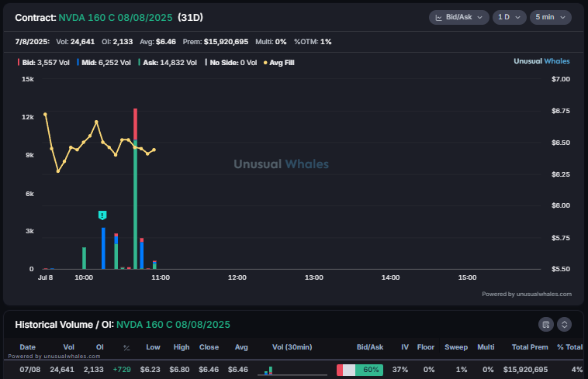Viewport: 588px width, 379px height.
Task: Click Prem: $15,920,695 in stats bar
Action: pos(215,42)
